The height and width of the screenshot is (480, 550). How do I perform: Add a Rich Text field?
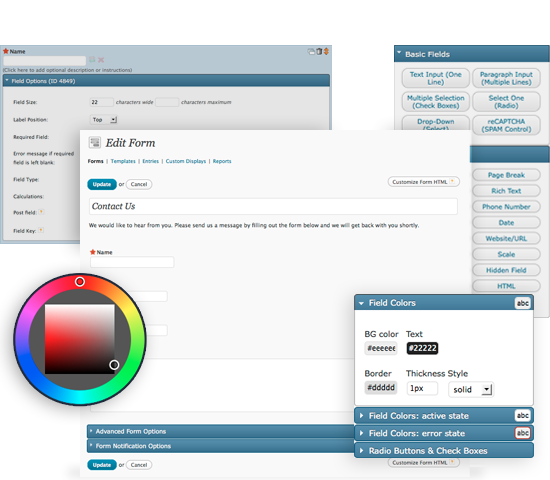tap(506, 191)
